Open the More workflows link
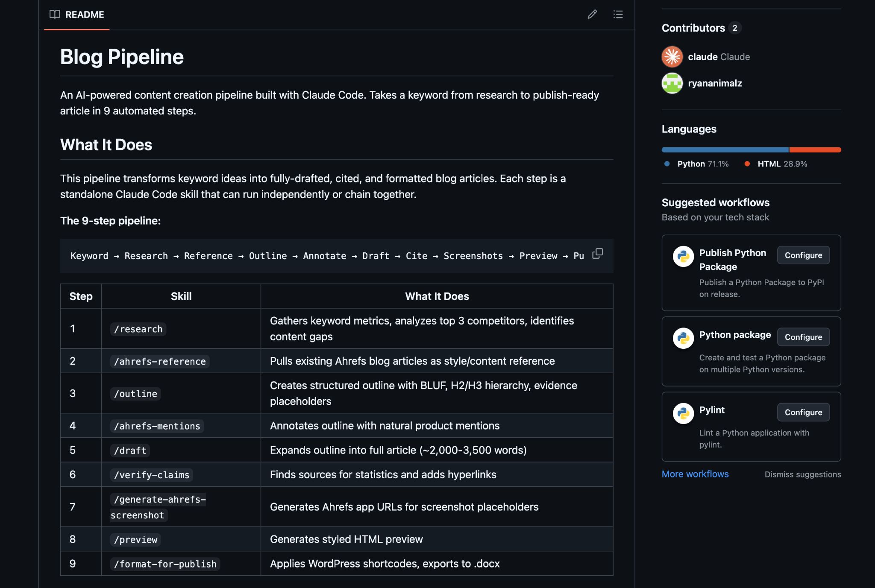The height and width of the screenshot is (588, 875). pos(695,474)
